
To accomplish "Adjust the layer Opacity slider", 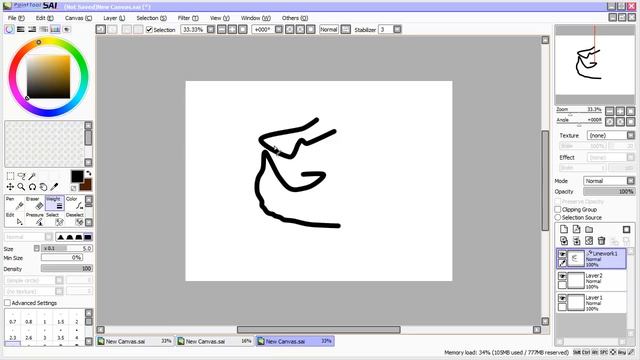I will [609, 191].
